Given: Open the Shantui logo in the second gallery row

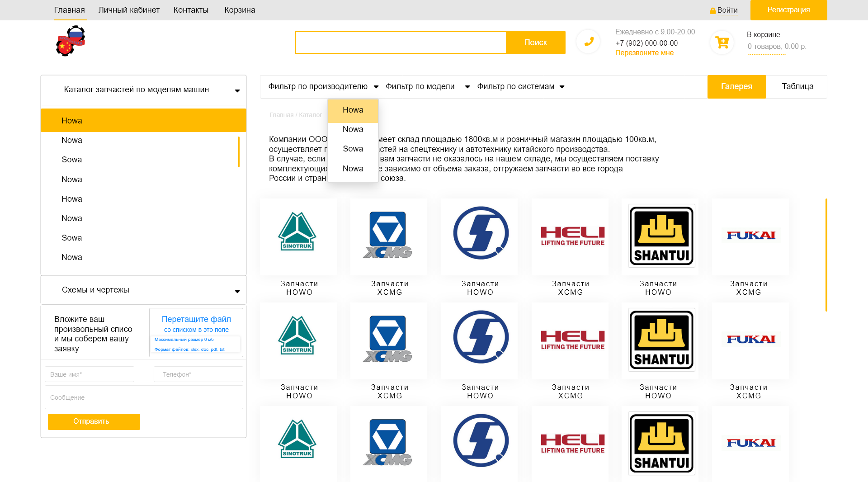Looking at the screenshot, I should pos(661,340).
